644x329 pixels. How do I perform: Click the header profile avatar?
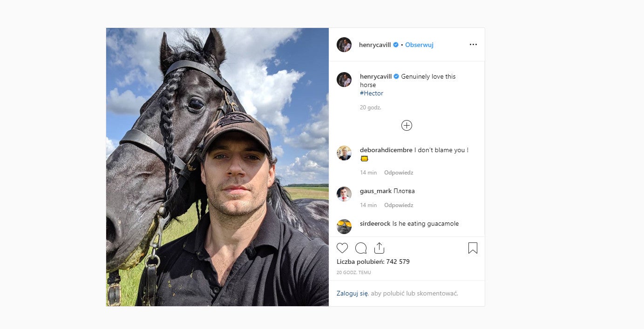[x=344, y=45]
